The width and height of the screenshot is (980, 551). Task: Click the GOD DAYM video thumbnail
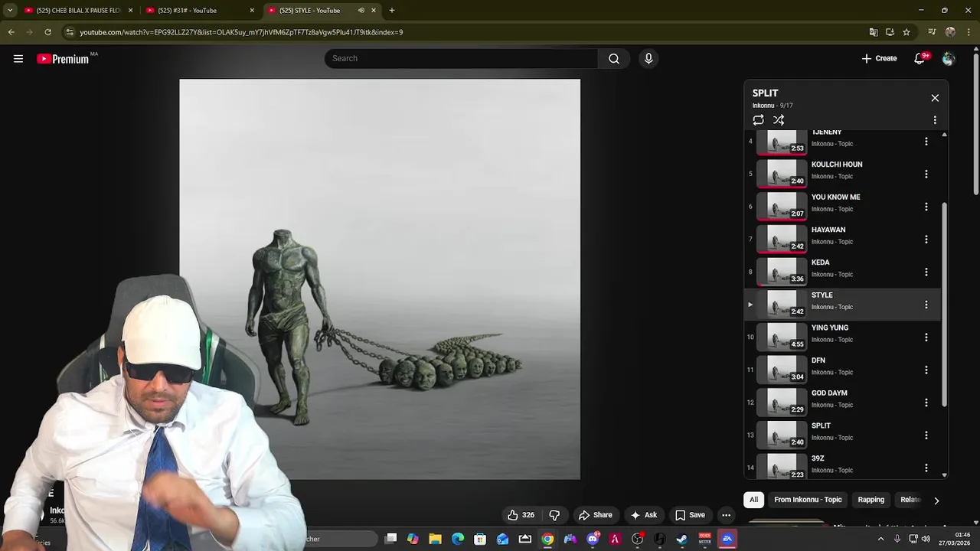(782, 403)
